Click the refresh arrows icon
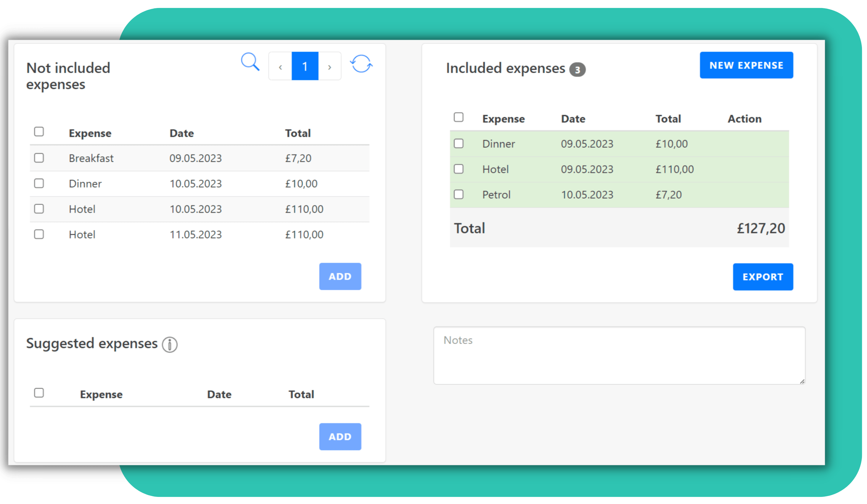Screen dimensions: 867x504 click(361, 64)
